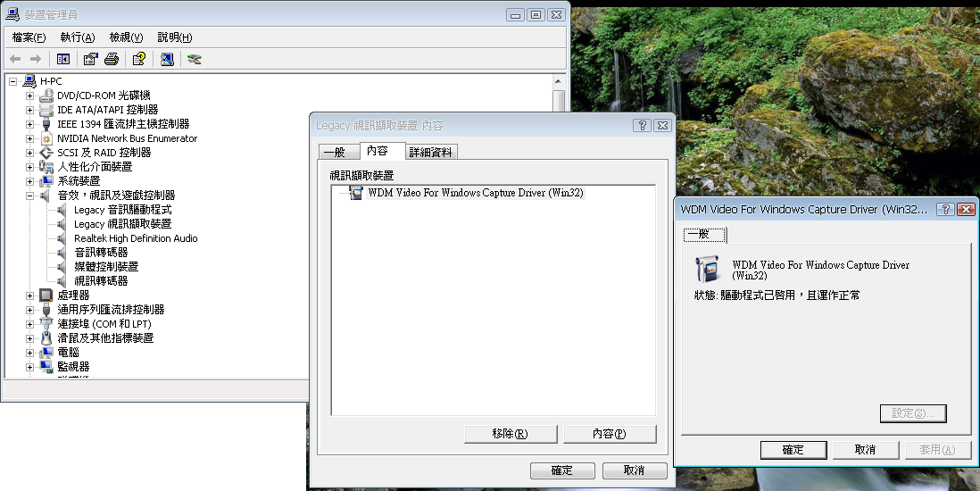Click 取消 in WDM Capture Driver dialog
This screenshot has height=491, width=980.
[x=866, y=450]
